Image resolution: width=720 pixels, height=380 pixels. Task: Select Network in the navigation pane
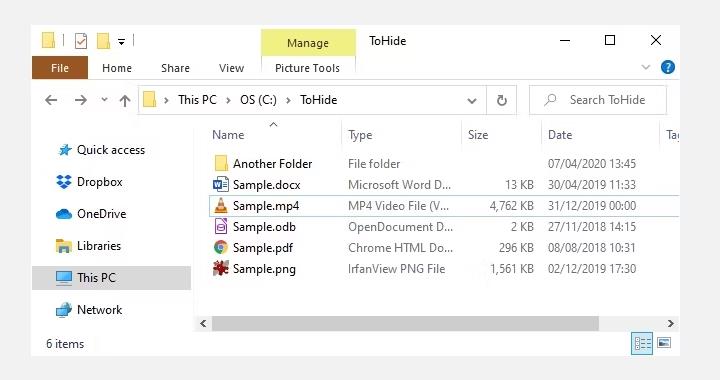point(100,310)
